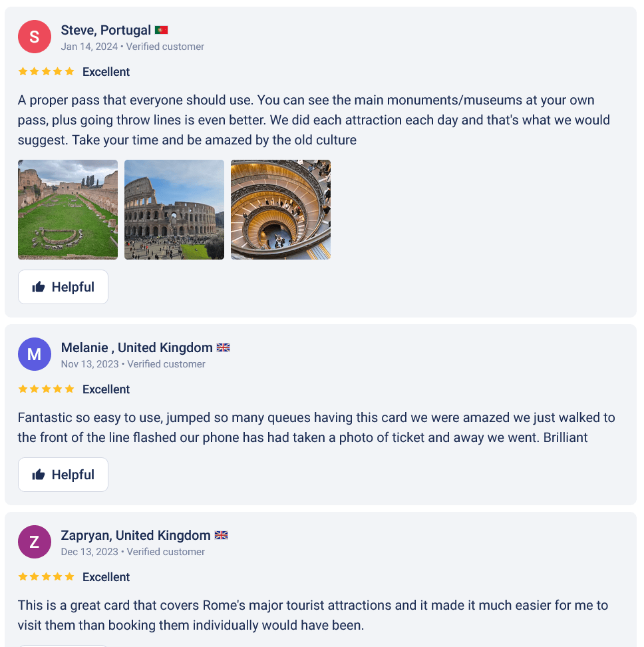Click Steve, Portugal reviewer name
This screenshot has height=647, width=644.
point(105,29)
